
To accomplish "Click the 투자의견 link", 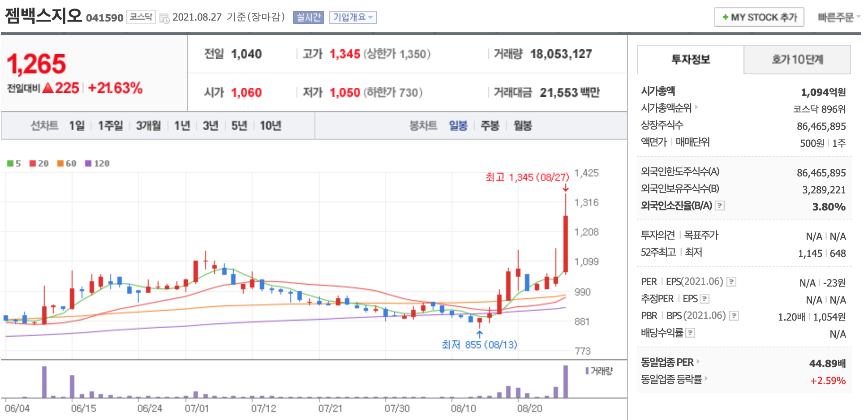I will [658, 235].
